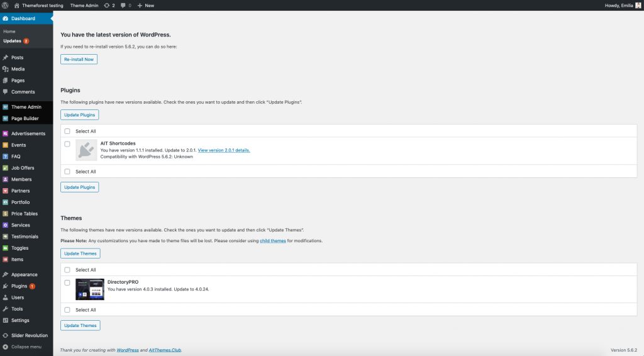Open the AitThemes.Club footer link
Screen dimensions: 644x356
click(x=165, y=350)
